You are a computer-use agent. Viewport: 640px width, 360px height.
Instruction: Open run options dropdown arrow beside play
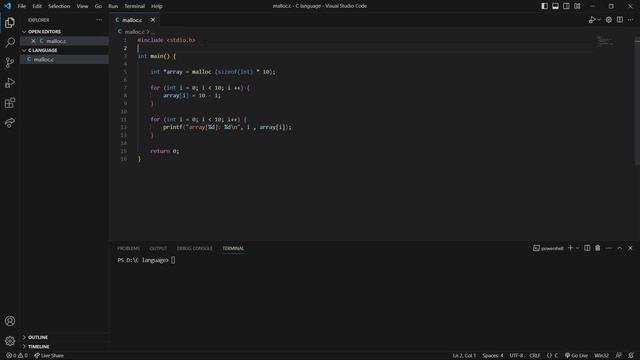pyautogui.click(x=599, y=20)
